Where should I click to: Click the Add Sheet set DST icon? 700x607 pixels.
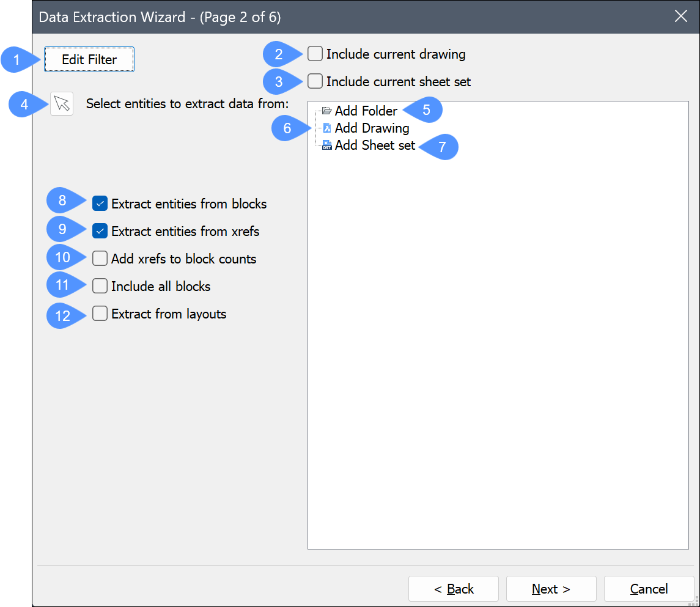tap(327, 145)
